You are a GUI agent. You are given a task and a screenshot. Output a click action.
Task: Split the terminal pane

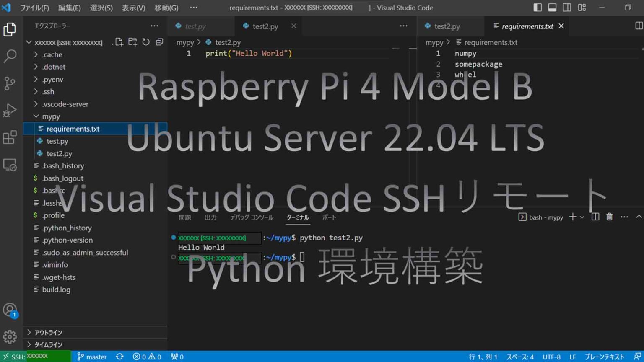pos(595,217)
